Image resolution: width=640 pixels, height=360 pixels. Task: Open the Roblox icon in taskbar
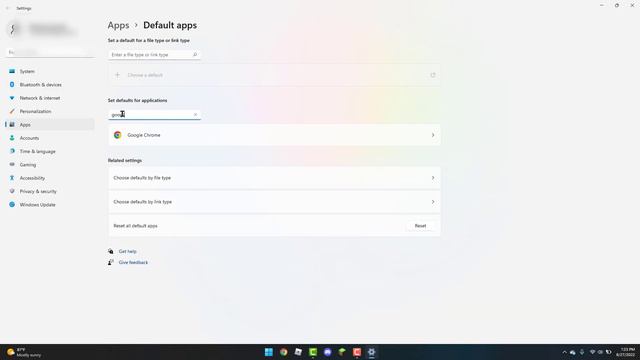click(x=298, y=352)
